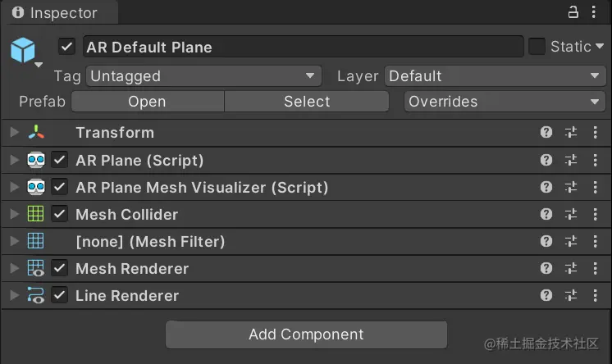Open the Tag dropdown showing Untagged
Screen dimensions: 612x364
click(203, 75)
